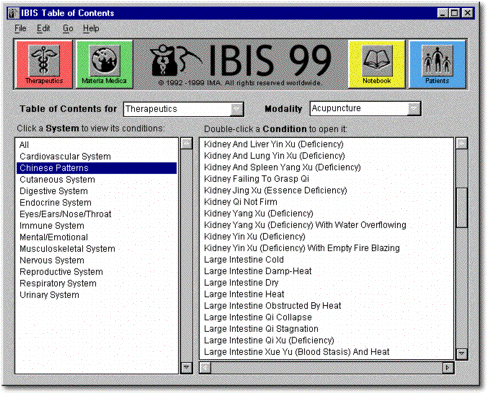Select Mental/Emotional
The image size is (487, 393).
(x=96, y=237)
